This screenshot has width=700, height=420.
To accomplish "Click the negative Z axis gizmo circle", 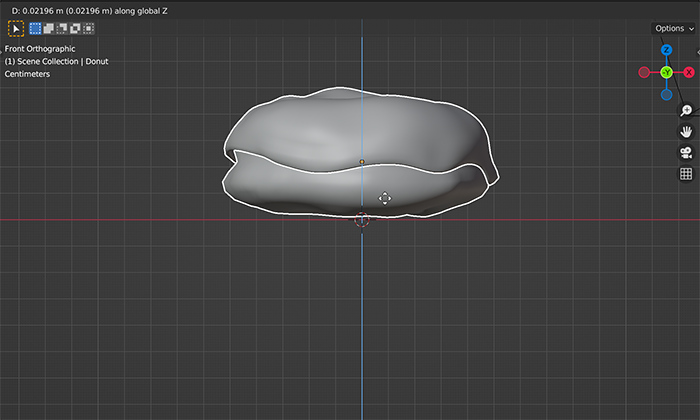I will (667, 95).
